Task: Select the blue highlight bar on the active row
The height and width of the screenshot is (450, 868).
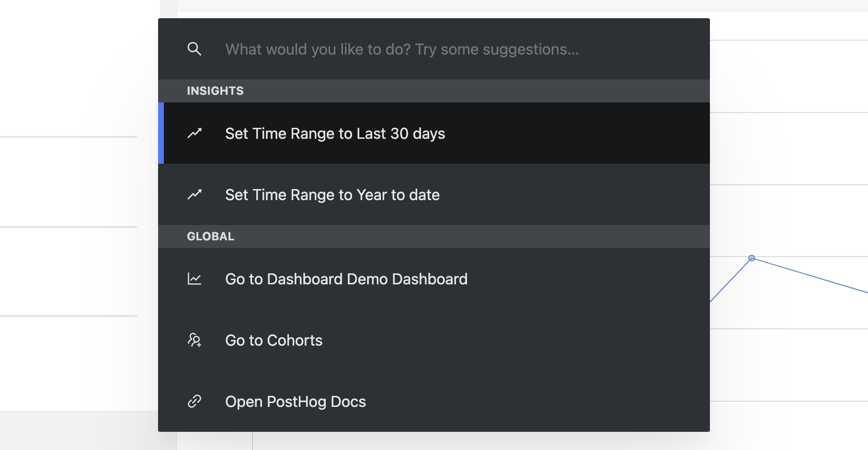Action: click(x=161, y=134)
